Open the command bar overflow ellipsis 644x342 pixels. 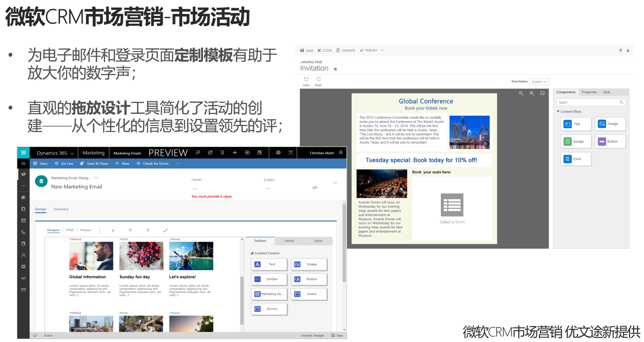pyautogui.click(x=178, y=164)
